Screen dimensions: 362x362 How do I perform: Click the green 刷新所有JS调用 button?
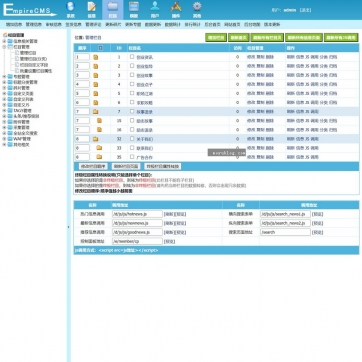pos(341,38)
